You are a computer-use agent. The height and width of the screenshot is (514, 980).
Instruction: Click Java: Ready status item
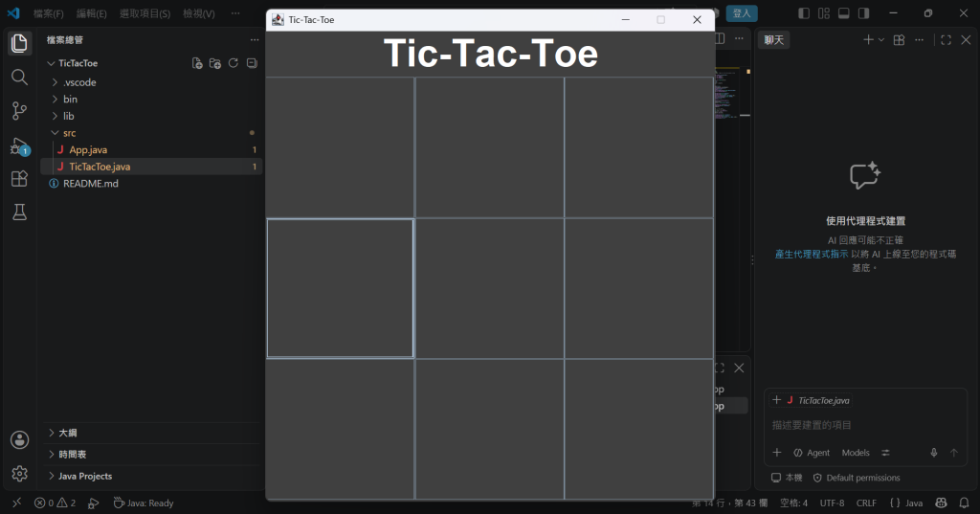coord(144,503)
